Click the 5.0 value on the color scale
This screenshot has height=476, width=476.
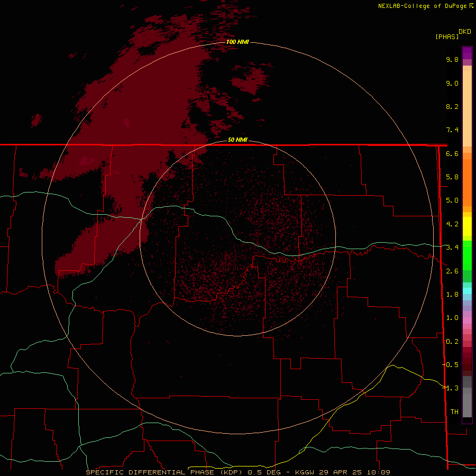coord(452,200)
